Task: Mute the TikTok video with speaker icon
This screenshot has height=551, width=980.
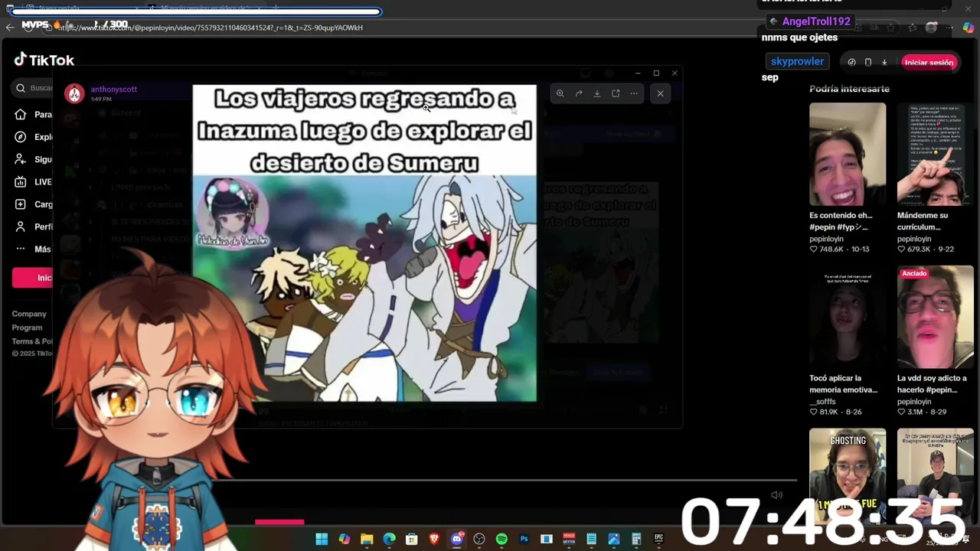Action: [776, 495]
